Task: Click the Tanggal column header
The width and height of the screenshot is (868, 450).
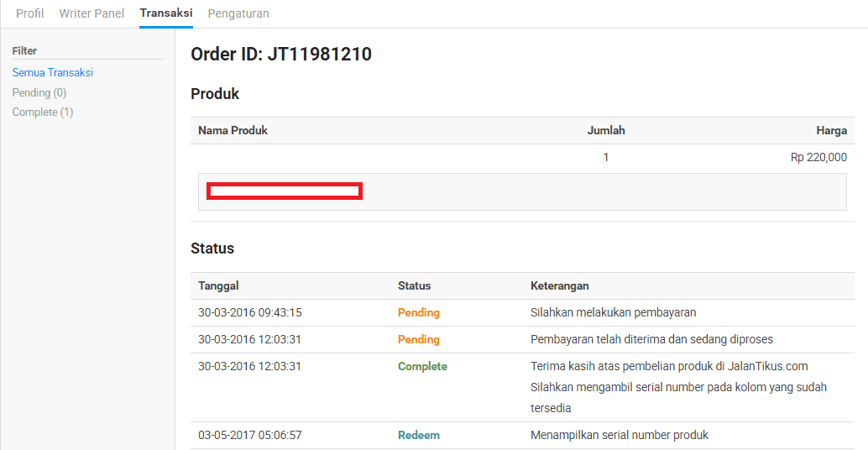Action: pyautogui.click(x=218, y=285)
